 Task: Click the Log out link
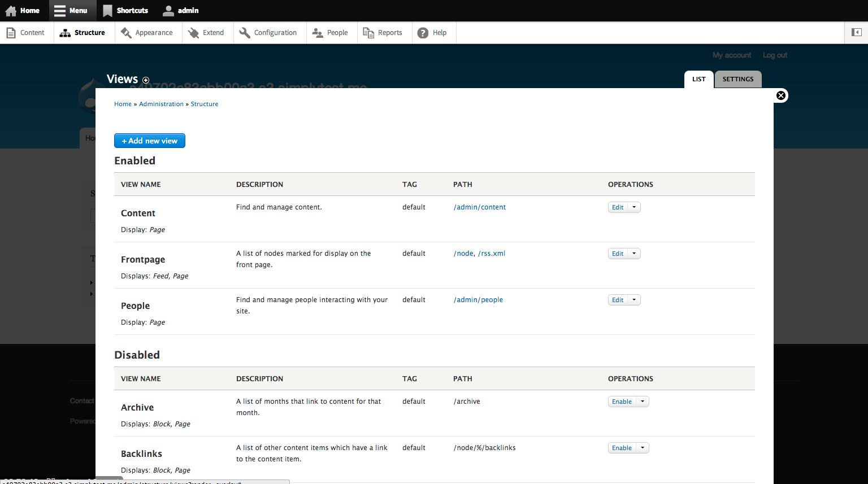click(775, 55)
